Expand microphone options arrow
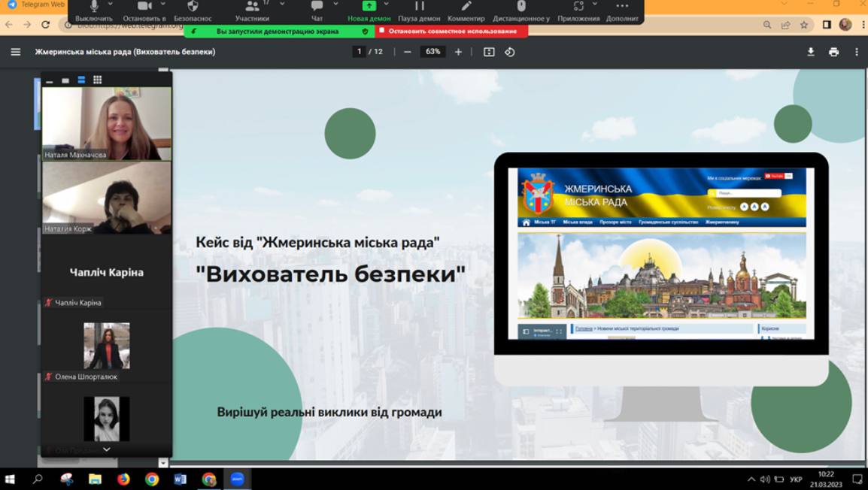The width and height of the screenshot is (868, 490). (112, 5)
